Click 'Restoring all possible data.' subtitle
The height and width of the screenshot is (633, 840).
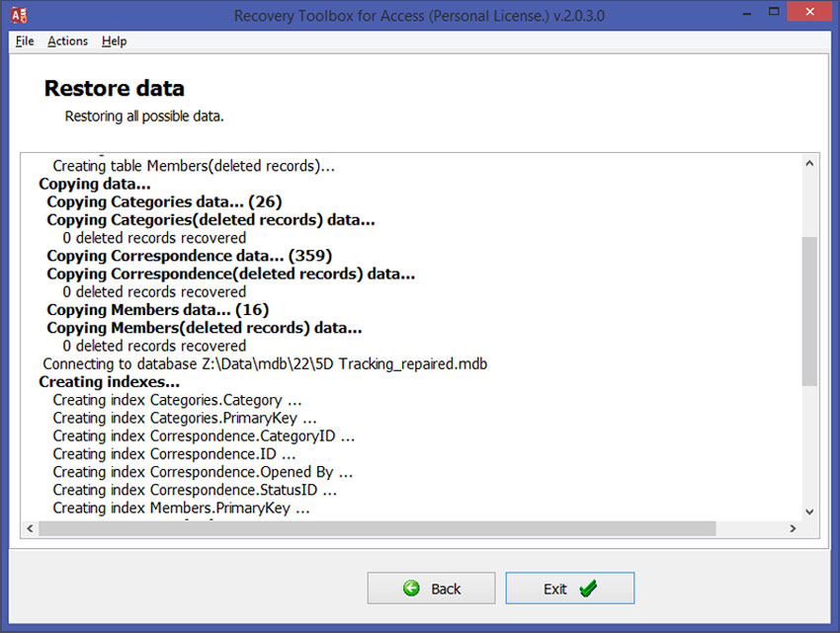(144, 117)
